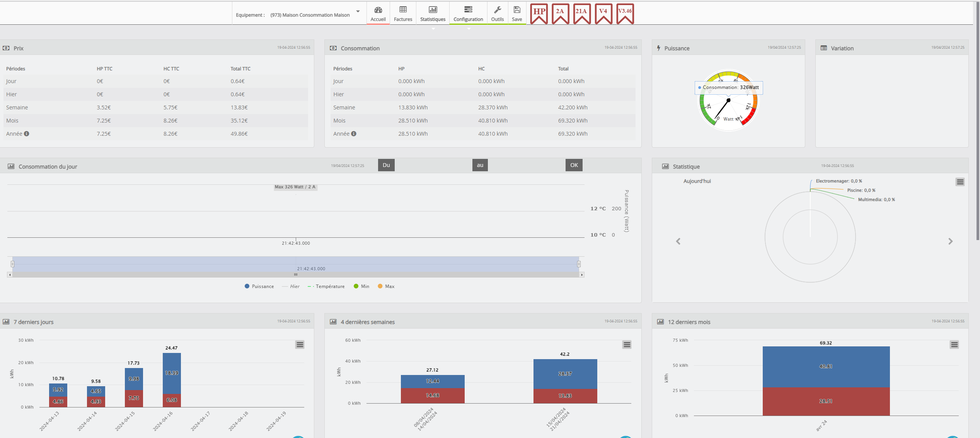This screenshot has height=438, width=980.
Task: Expand the Configuration menu
Action: coord(468,14)
